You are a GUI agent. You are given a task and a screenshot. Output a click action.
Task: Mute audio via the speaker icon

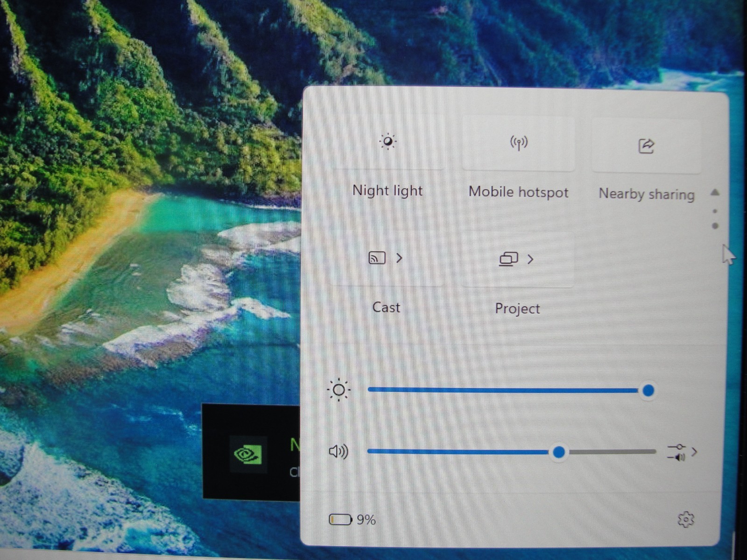pyautogui.click(x=338, y=451)
